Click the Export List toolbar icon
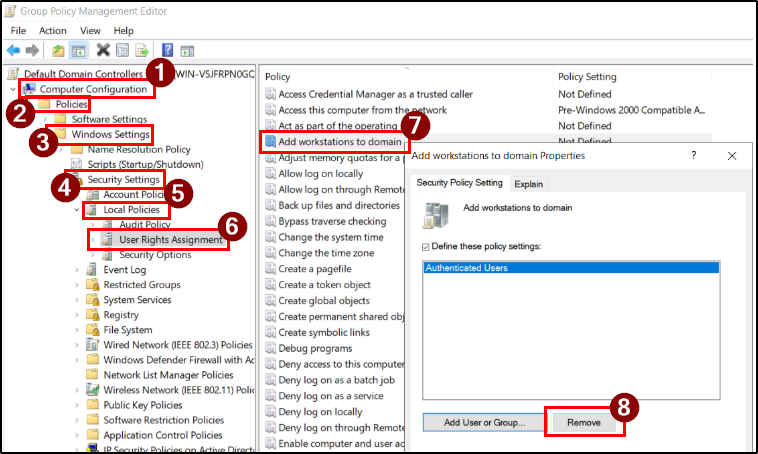 (141, 50)
